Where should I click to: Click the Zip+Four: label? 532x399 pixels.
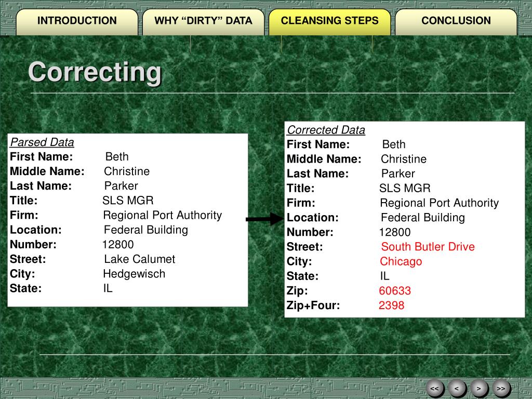[313, 305]
